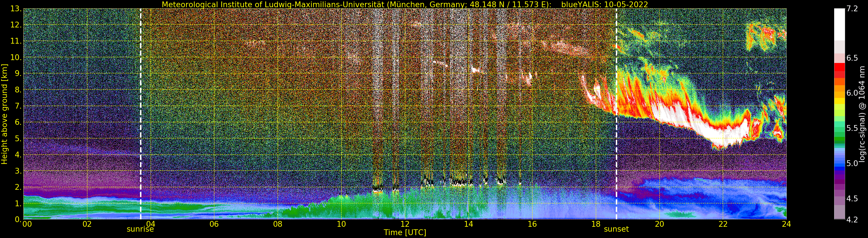Click time axis tick label '20'
The image size is (868, 238).
659,224
